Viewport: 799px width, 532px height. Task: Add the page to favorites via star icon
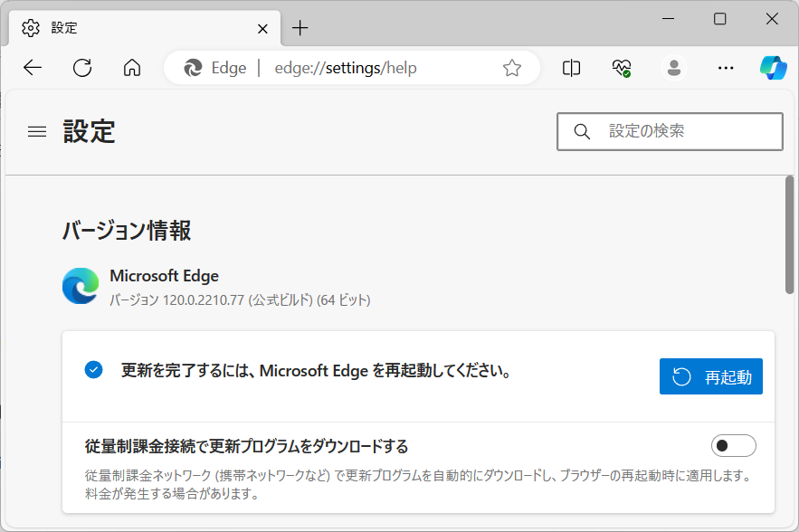coord(512,67)
